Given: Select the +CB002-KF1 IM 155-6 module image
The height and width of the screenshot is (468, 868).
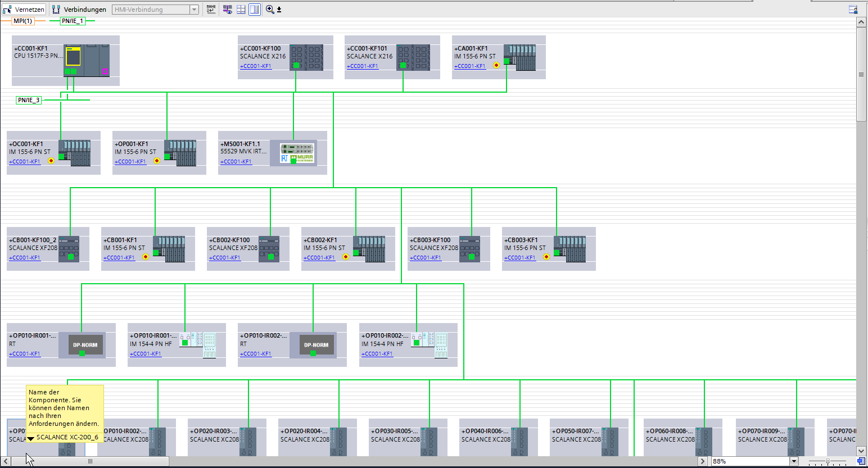Looking at the screenshot, I should (369, 249).
